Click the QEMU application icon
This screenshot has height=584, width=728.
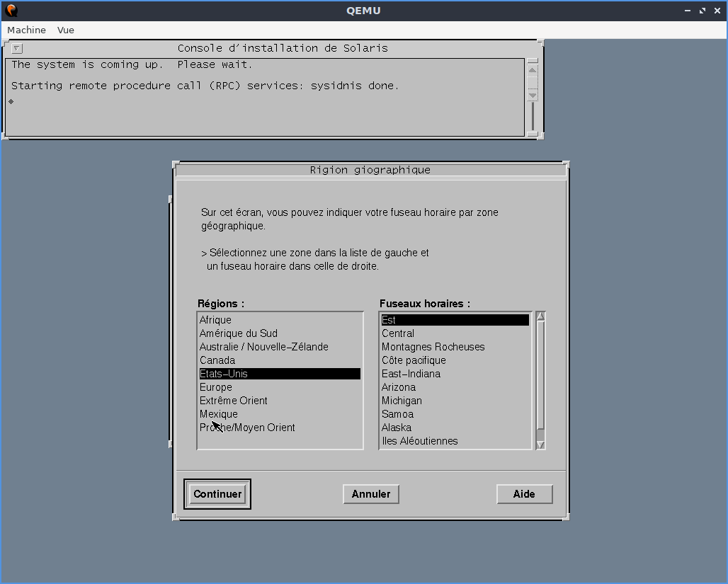point(11,10)
